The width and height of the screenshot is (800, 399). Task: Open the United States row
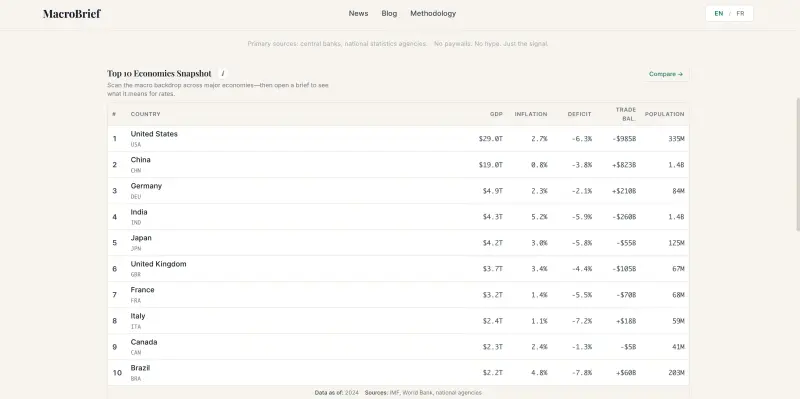click(398, 139)
